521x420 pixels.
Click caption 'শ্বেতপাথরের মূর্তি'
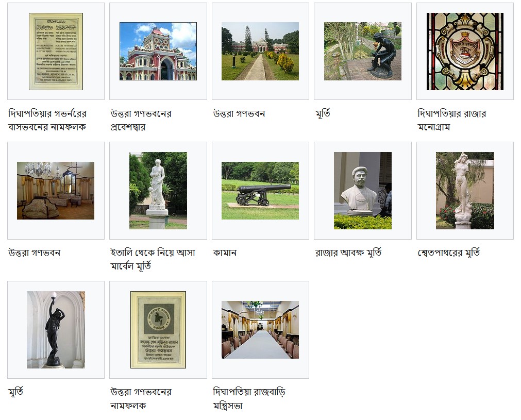tap(448, 253)
